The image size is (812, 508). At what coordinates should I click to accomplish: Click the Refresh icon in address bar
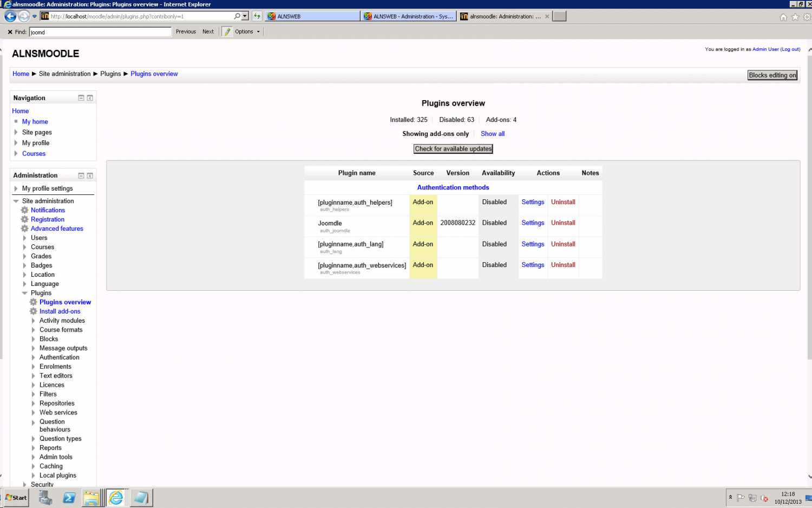[x=257, y=16]
